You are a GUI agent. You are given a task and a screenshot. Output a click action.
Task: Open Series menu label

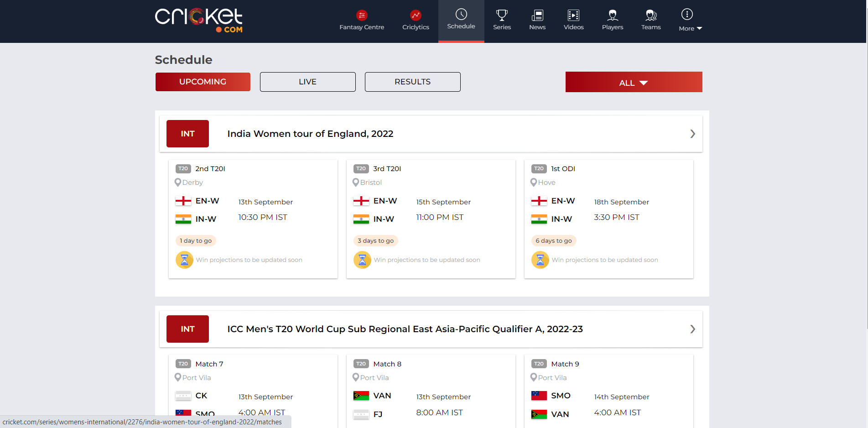tap(502, 27)
